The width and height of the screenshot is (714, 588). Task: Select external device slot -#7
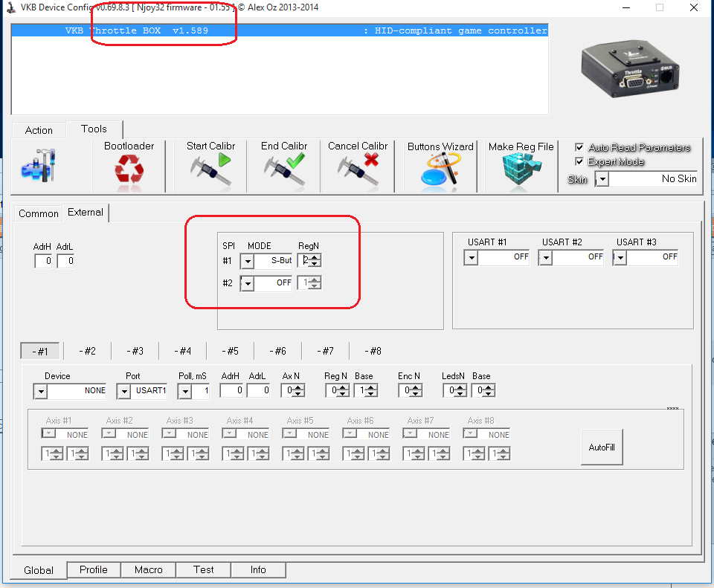[325, 351]
